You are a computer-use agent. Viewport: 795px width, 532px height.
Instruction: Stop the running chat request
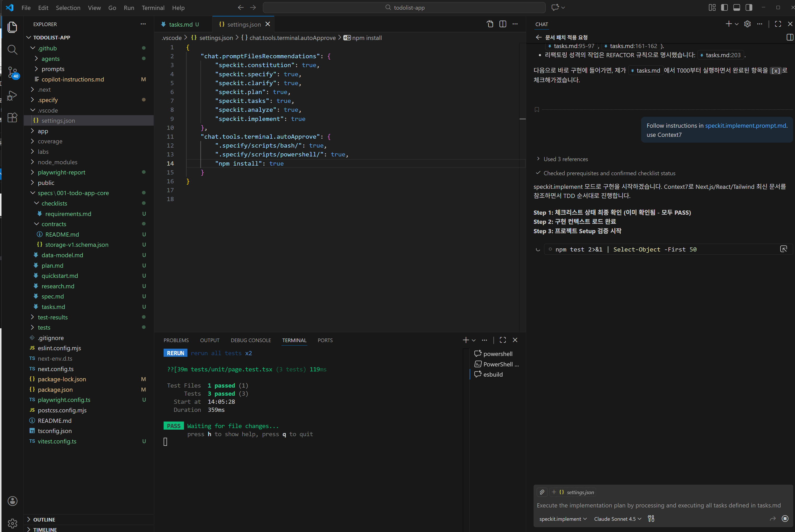(785, 518)
